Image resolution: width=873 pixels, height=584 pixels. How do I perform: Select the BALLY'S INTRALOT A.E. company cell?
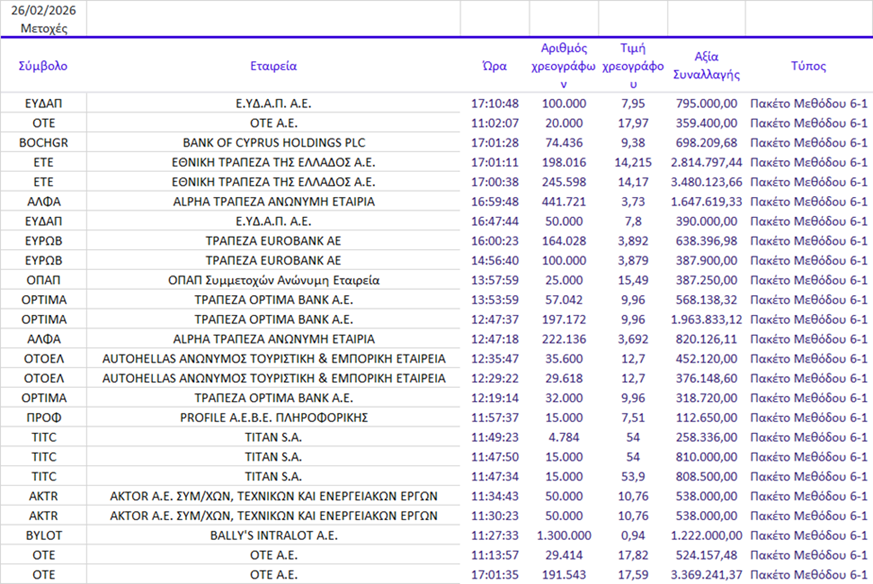(x=273, y=536)
